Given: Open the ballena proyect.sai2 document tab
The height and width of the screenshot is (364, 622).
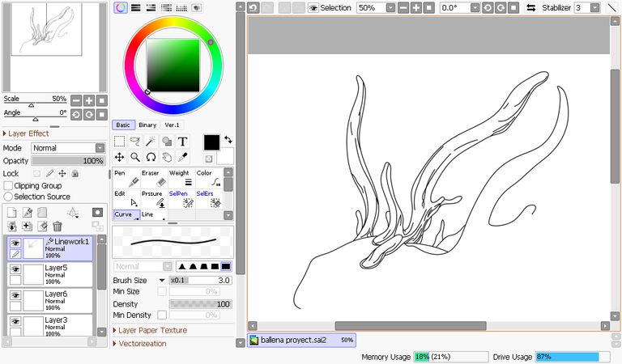Looking at the screenshot, I should click(301, 340).
